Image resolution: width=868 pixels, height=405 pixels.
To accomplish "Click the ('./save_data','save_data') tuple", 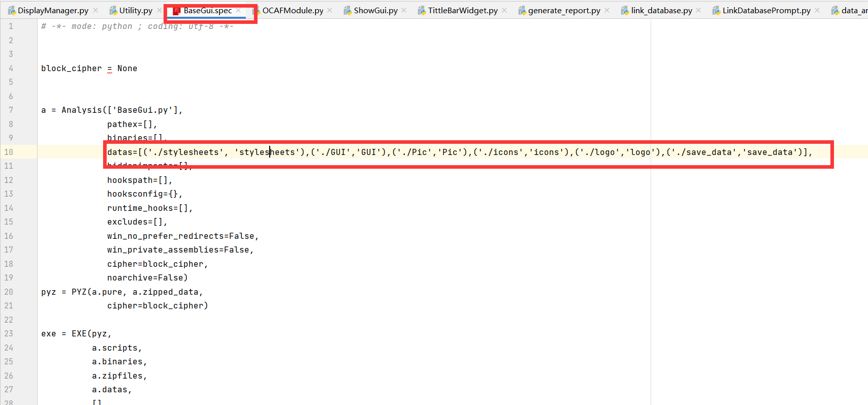I will (734, 152).
